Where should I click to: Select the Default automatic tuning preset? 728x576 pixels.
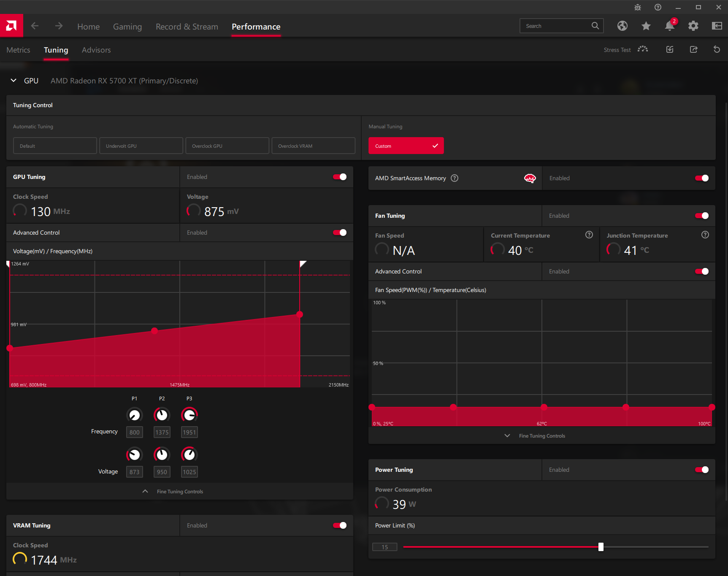(55, 146)
